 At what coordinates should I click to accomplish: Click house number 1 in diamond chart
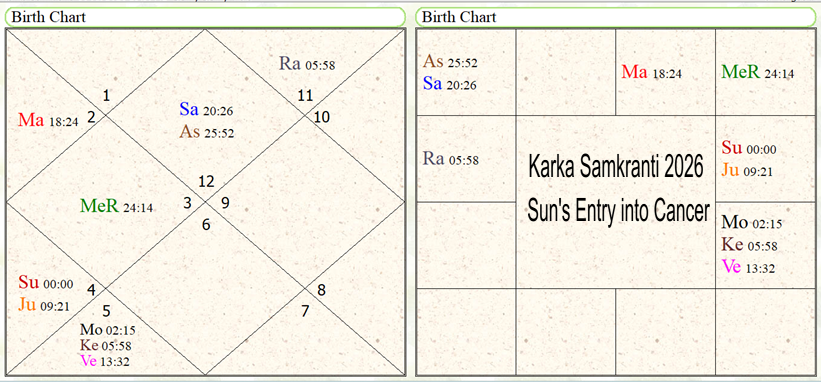tap(106, 96)
